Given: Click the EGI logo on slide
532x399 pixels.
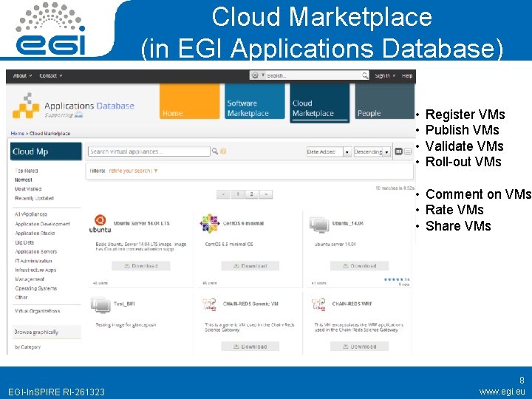Looking at the screenshot, I should (x=51, y=29).
